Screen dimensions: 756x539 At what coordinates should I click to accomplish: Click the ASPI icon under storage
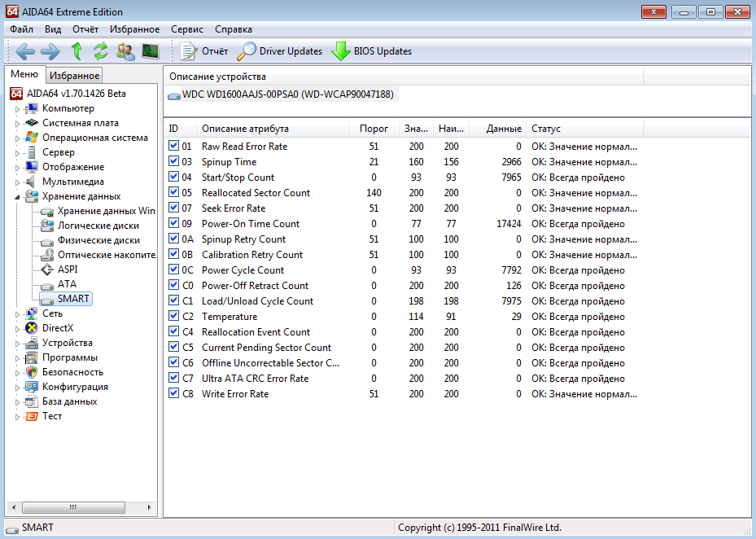47,269
